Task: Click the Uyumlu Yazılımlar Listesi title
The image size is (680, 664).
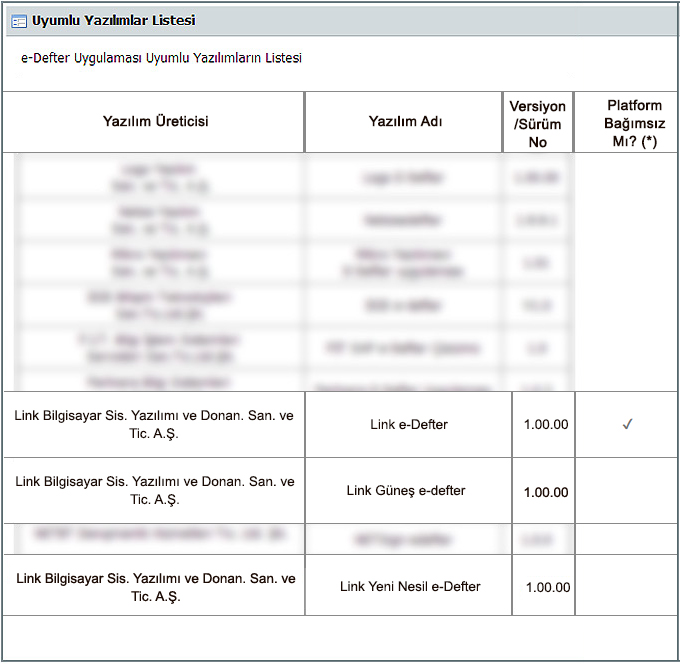Action: pyautogui.click(x=114, y=20)
